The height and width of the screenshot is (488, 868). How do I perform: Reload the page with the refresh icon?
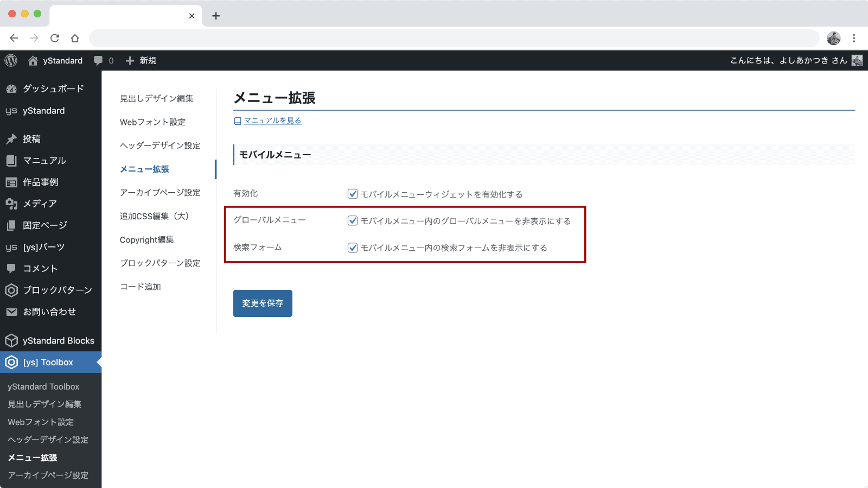click(x=55, y=38)
